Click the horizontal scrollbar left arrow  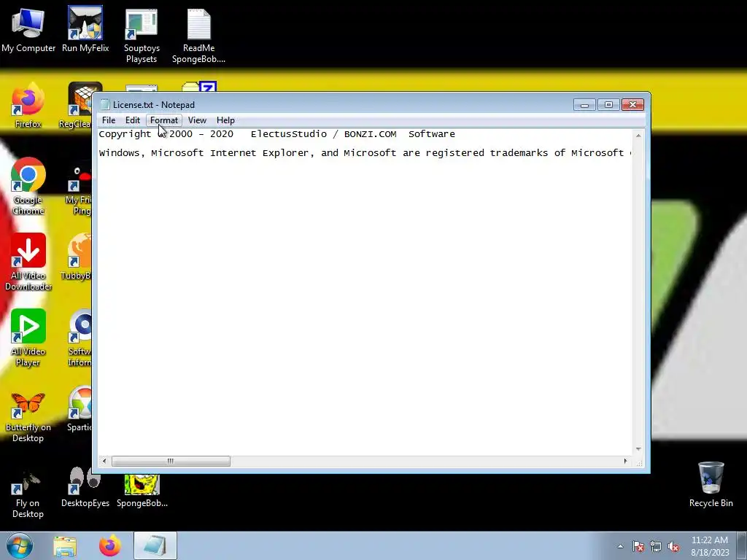coord(104,461)
